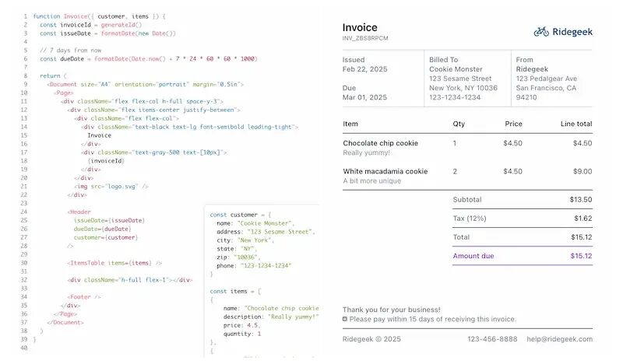623x364 pixels.
Task: Click the small icon before 'Please pay within'
Action: click(x=345, y=319)
